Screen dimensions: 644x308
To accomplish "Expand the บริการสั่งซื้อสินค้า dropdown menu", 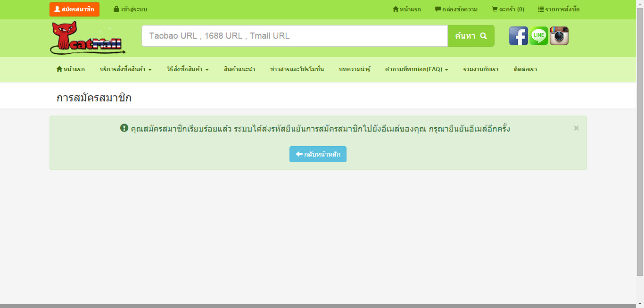I will pos(126,69).
